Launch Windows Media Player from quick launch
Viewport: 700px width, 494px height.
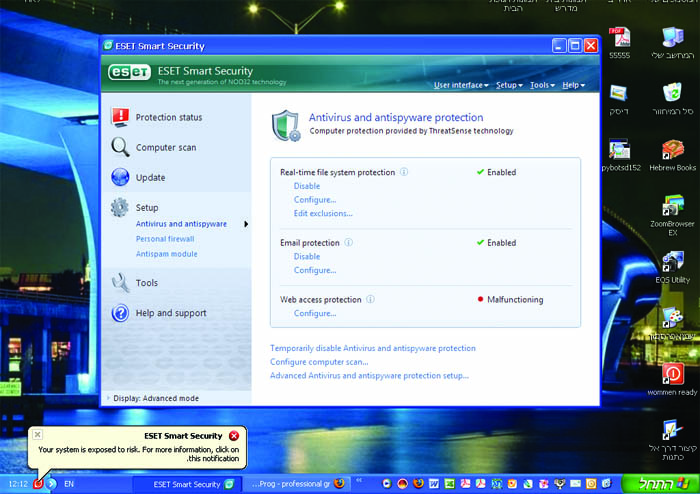387,484
